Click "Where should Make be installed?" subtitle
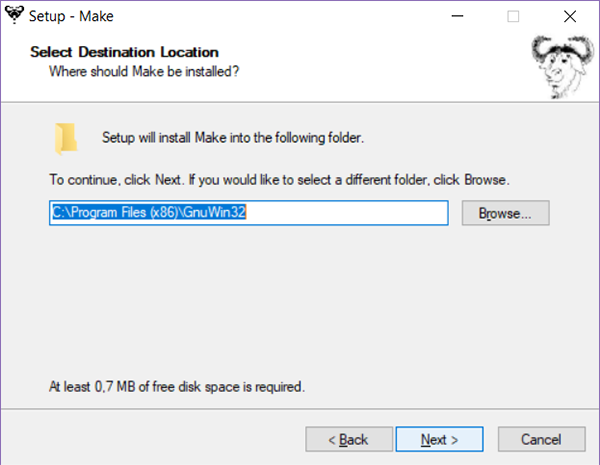600x465 pixels. coord(144,71)
